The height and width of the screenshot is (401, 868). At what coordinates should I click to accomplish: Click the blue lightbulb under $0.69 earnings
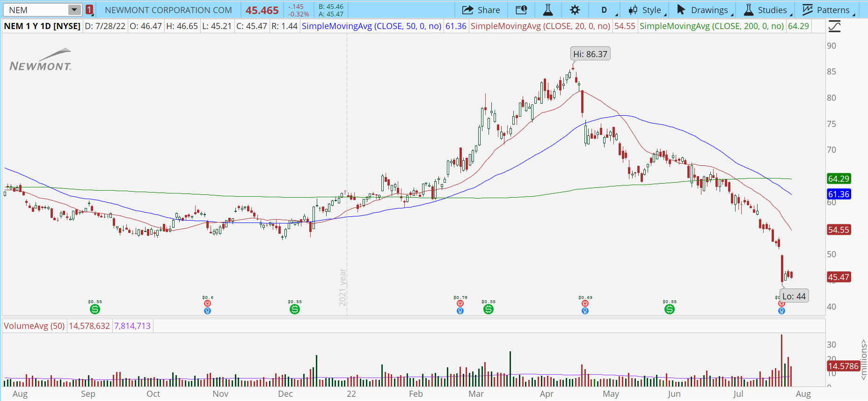point(585,311)
